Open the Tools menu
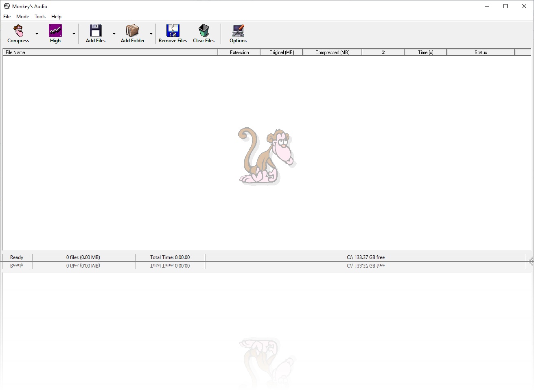Screen dimensions: 534x392 point(40,17)
